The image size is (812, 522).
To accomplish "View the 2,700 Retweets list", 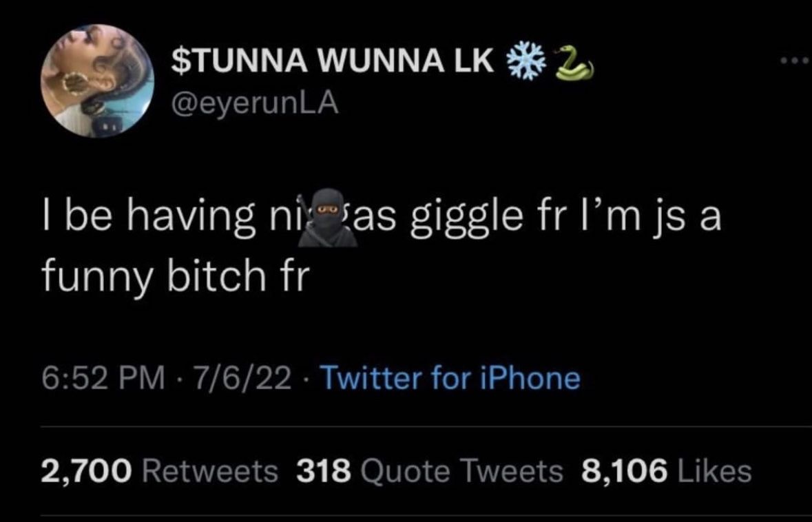I will [x=159, y=471].
